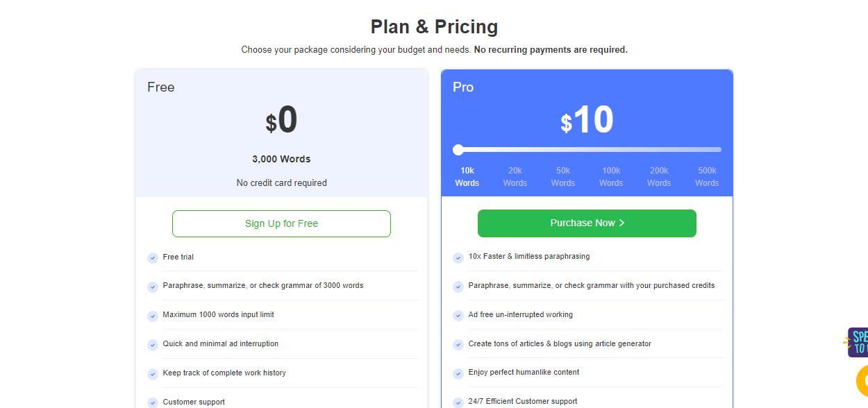868x408 pixels.
Task: Click checkmark beside Quick and minimal ad interruption
Action: tap(153, 345)
